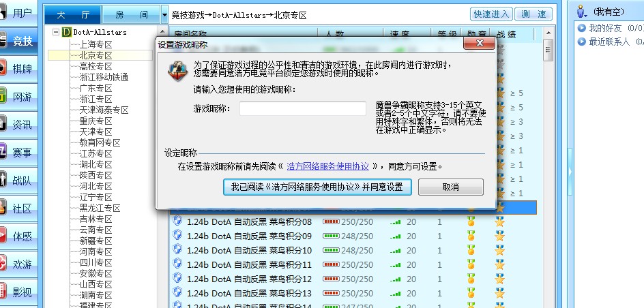Screen dimensions: 644x308
Task: Click shield icon of room 菜鸟积分10
Action: tap(177, 250)
